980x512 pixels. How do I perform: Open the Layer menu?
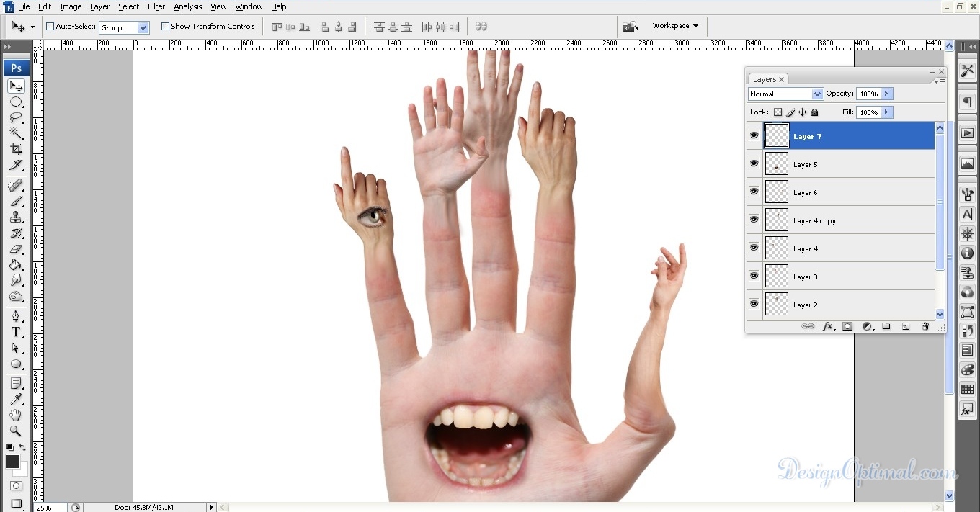click(x=99, y=6)
